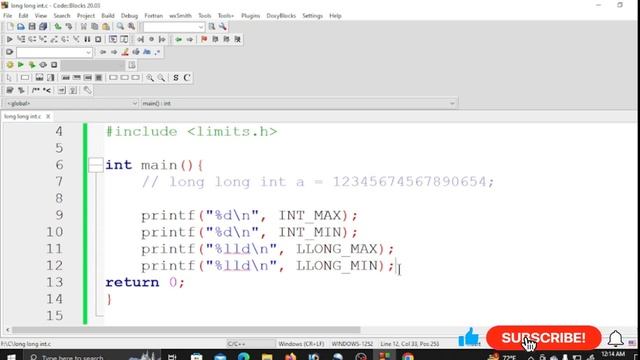Insert a *< line comment via DoxyBlocks
The height and width of the screenshot is (360, 640).
(47, 90)
